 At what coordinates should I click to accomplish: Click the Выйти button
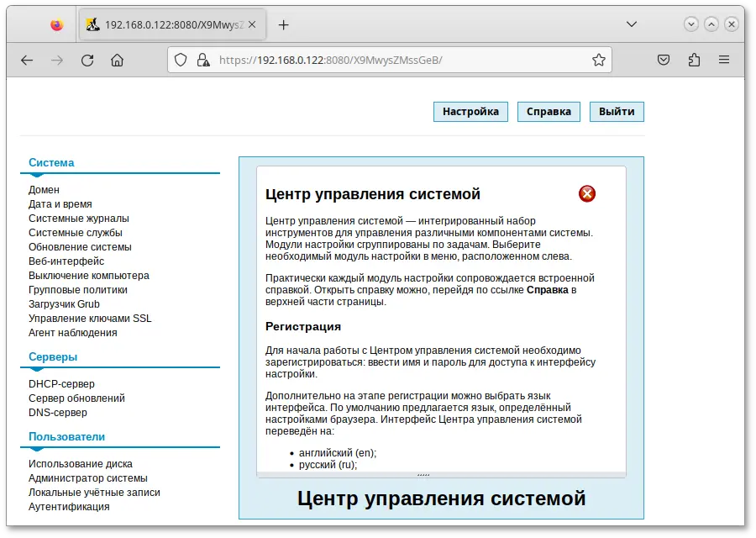coord(617,111)
